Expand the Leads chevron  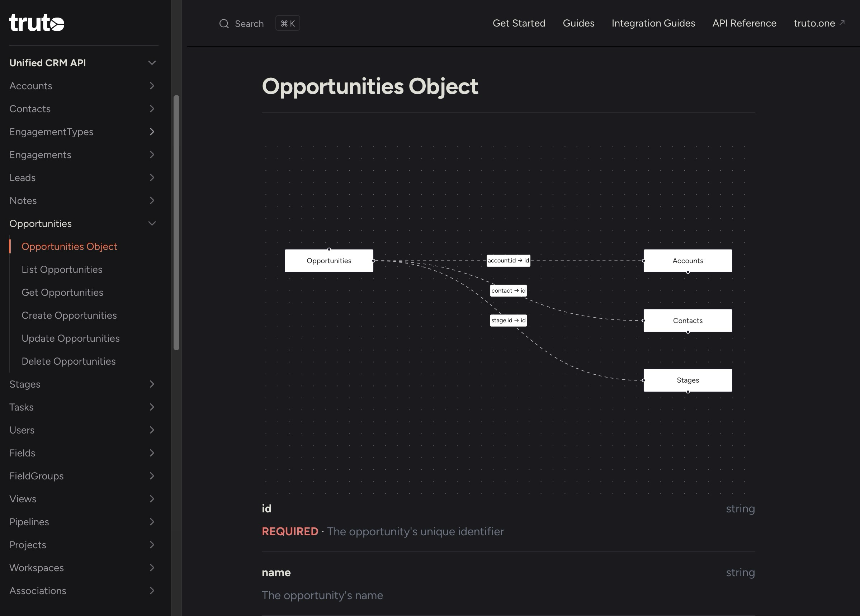tap(152, 178)
